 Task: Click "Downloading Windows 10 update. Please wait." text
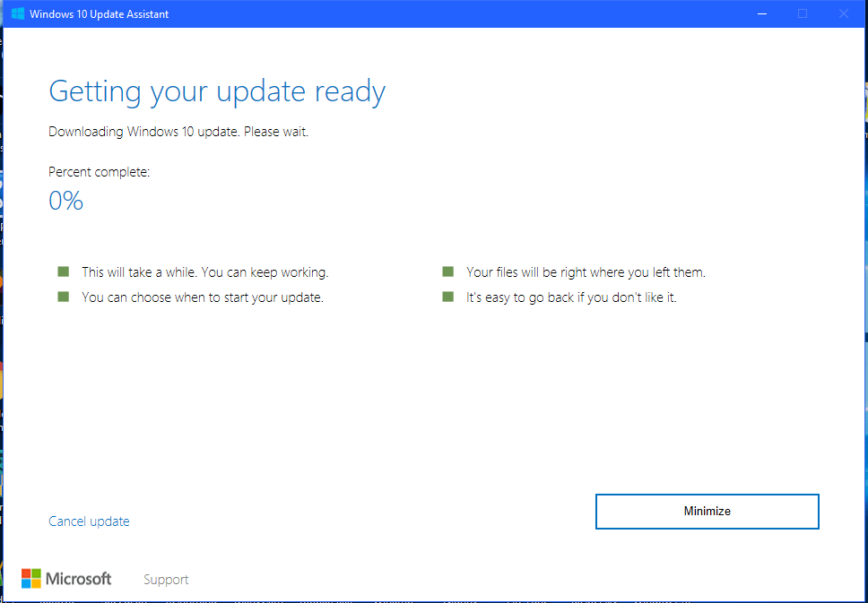tap(178, 132)
